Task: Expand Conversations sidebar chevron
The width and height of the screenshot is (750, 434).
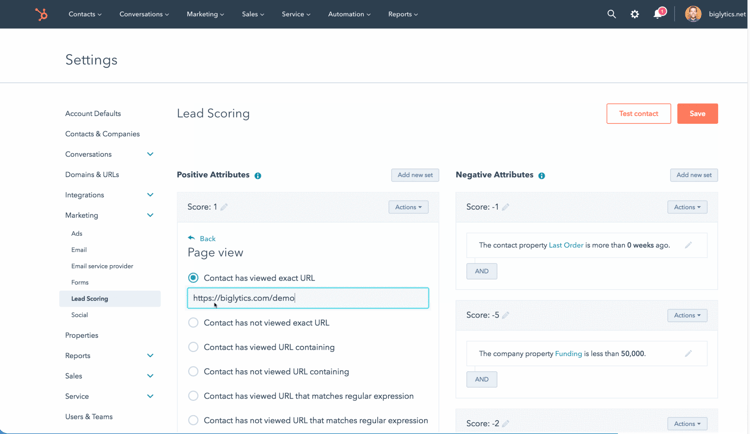Action: point(150,154)
